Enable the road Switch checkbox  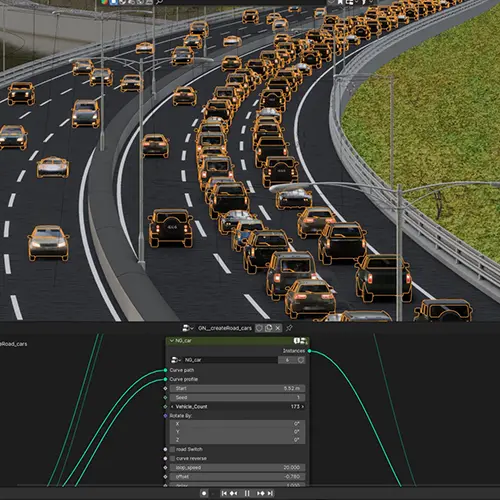pos(172,449)
